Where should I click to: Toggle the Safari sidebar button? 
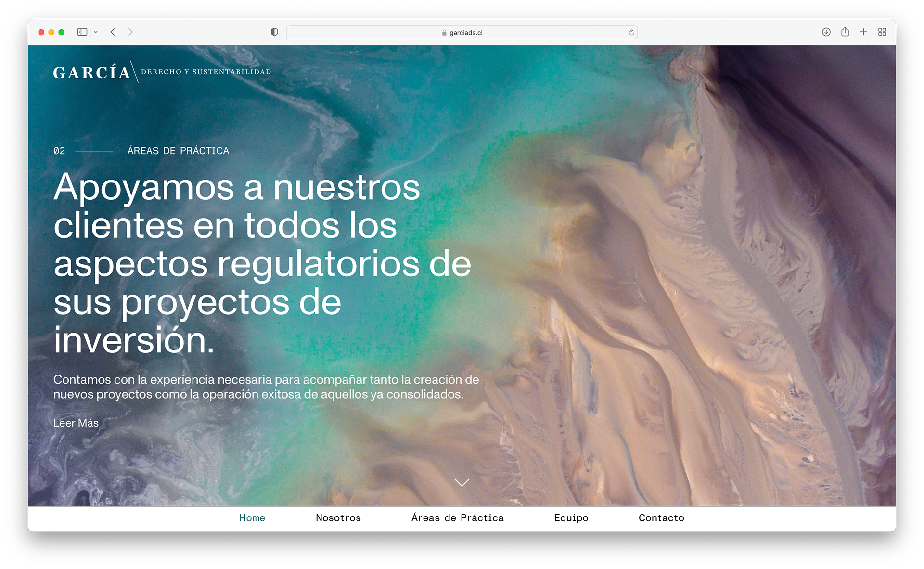point(82,32)
